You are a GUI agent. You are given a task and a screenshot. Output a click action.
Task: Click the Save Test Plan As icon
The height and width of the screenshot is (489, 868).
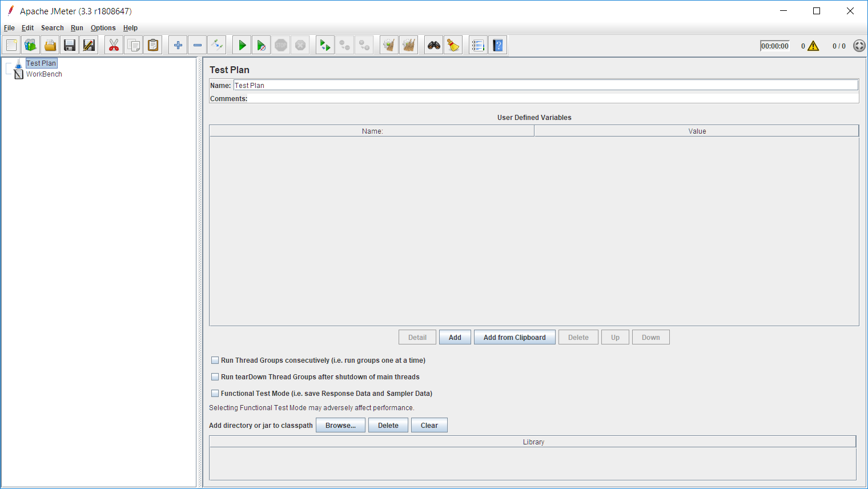(x=89, y=45)
